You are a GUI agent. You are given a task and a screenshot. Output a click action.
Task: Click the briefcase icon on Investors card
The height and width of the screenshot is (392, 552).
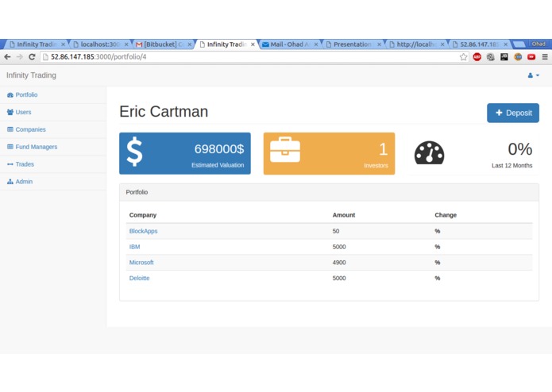pos(285,150)
